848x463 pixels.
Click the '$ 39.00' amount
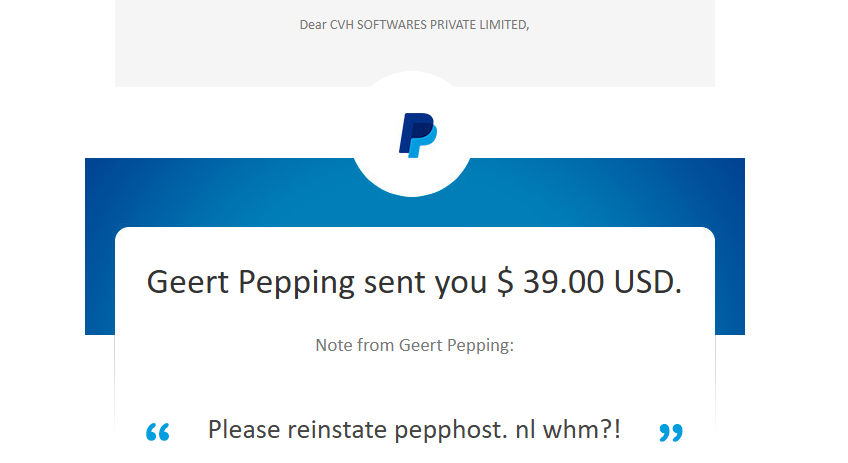(x=551, y=282)
